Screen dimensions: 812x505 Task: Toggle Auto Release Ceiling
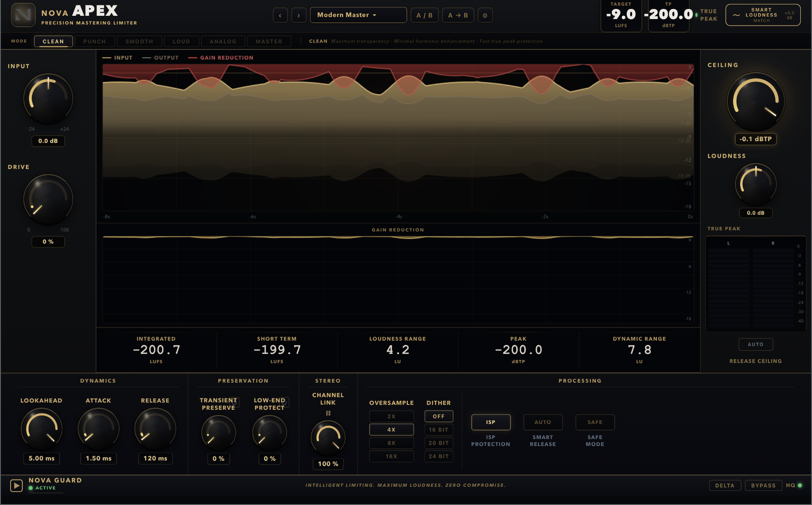coord(755,345)
